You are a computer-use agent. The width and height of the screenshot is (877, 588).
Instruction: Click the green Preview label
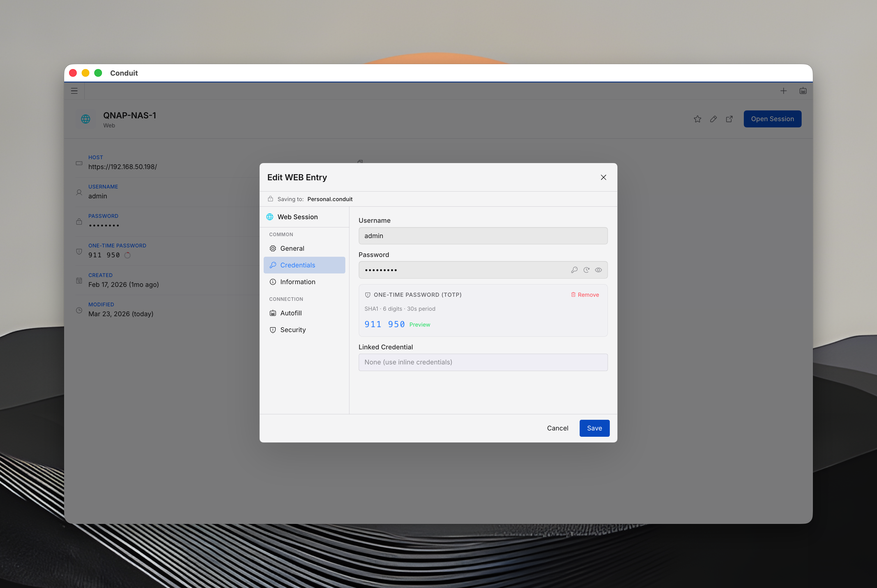(x=420, y=325)
